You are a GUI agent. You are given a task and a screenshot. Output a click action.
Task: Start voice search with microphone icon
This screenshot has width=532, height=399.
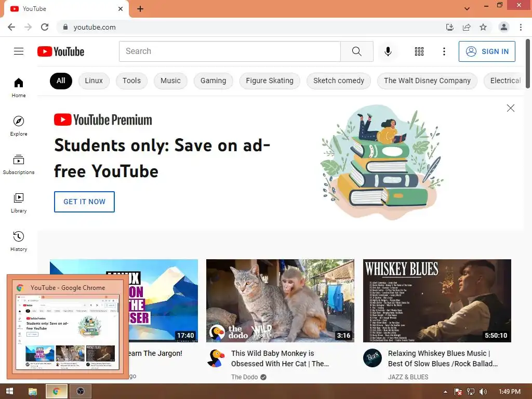pyautogui.click(x=388, y=51)
